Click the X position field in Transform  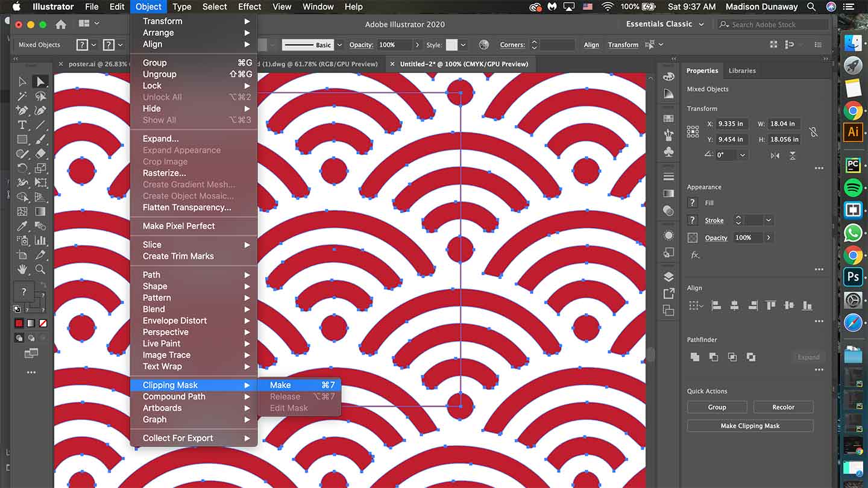[x=731, y=124]
